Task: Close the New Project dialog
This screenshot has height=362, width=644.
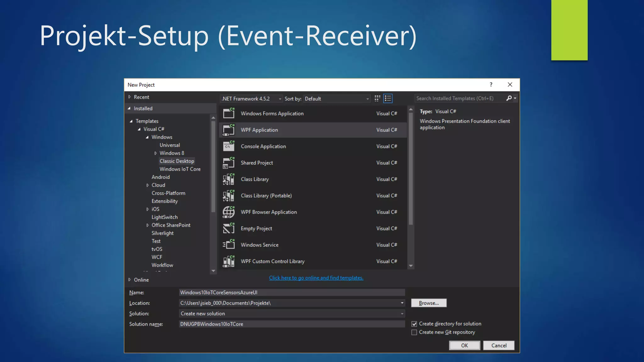Action: tap(510, 85)
